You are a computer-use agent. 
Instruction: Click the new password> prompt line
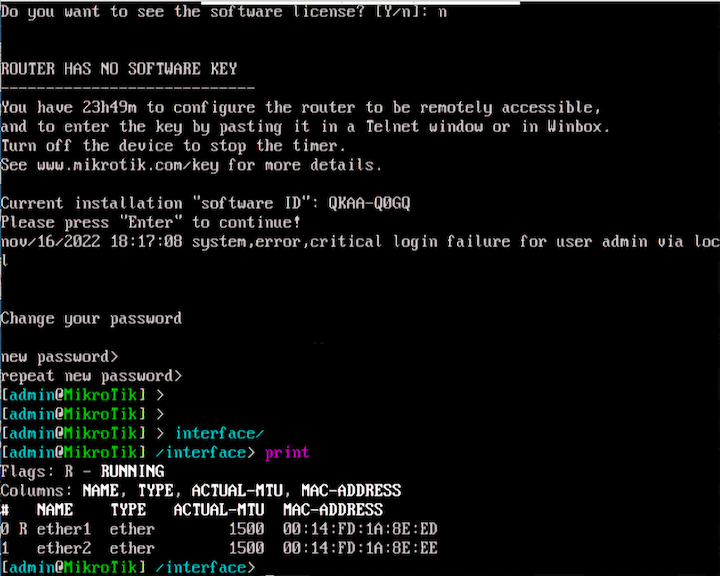(x=60, y=357)
